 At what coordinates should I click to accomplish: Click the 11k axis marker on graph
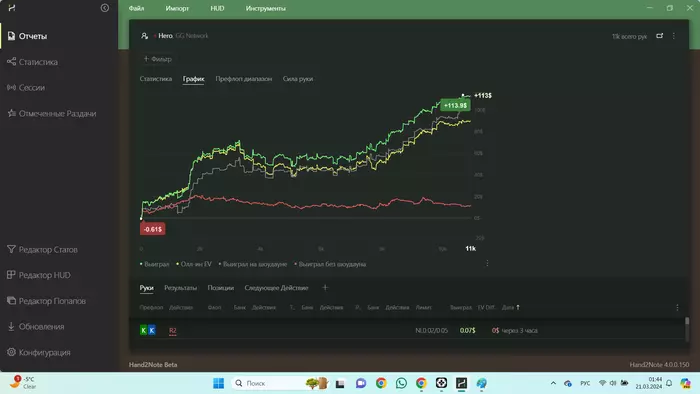471,249
